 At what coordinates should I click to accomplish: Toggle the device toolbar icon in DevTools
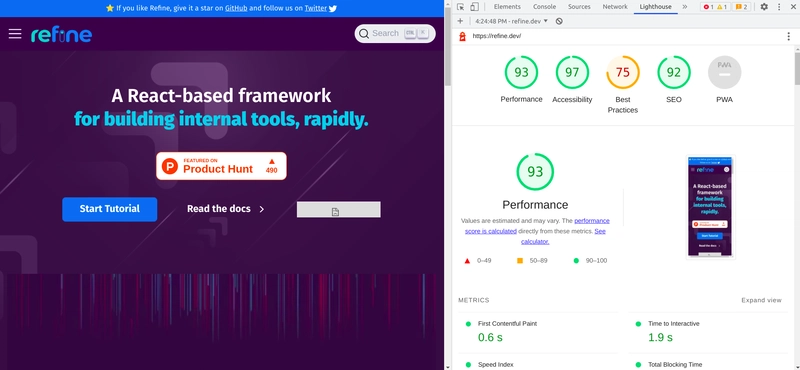click(x=474, y=7)
